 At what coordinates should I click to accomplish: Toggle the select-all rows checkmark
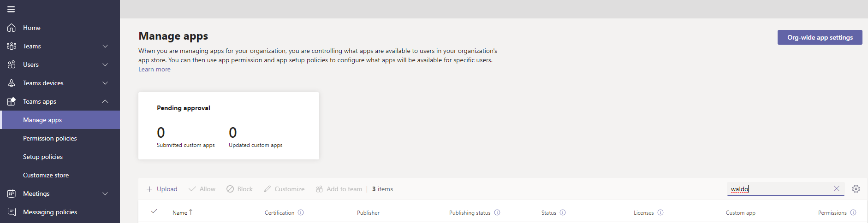[x=154, y=211]
